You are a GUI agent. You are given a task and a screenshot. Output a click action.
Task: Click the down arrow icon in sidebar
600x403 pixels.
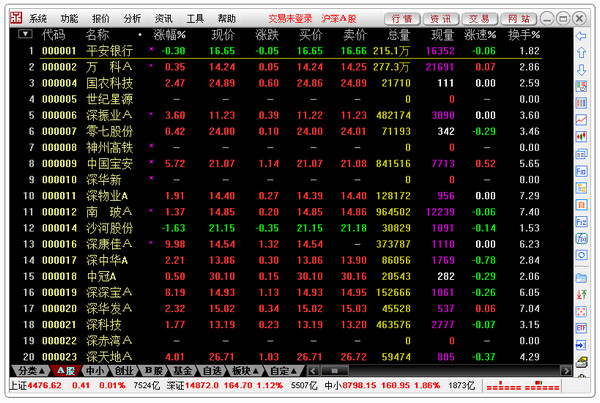581,70
